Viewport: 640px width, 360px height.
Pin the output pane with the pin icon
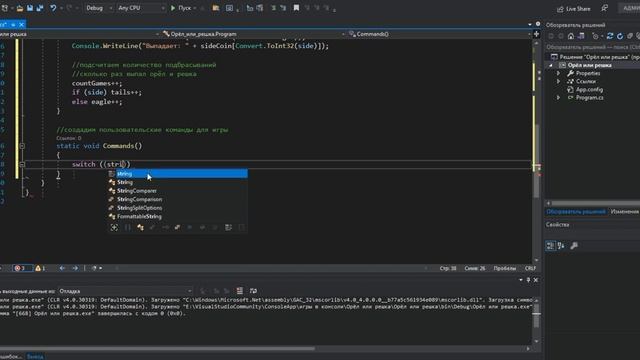pyautogui.click(x=528, y=280)
